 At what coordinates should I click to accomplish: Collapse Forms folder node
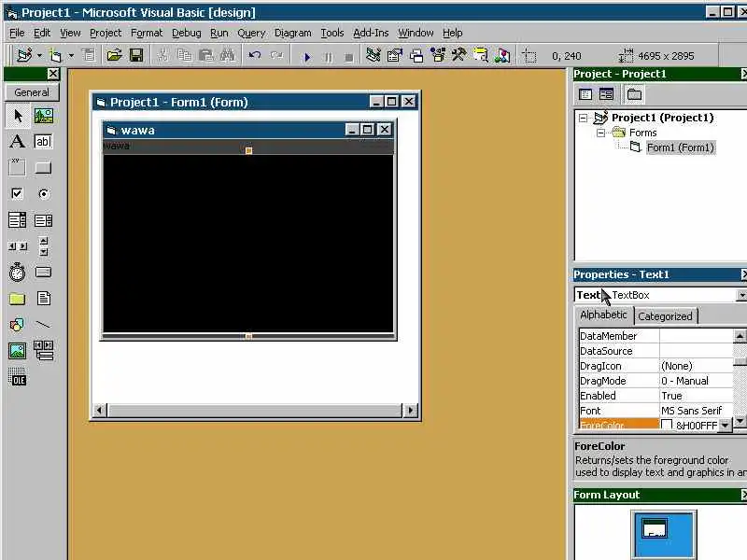[601, 133]
